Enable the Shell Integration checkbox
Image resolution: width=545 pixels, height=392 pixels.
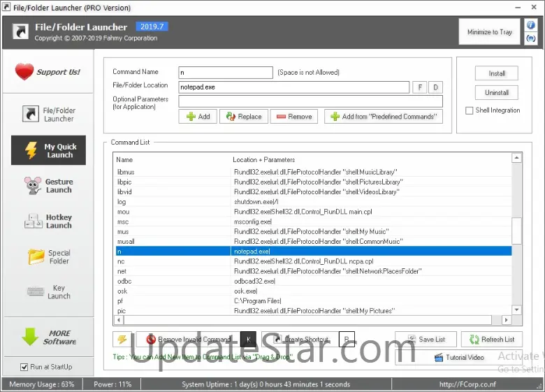470,110
